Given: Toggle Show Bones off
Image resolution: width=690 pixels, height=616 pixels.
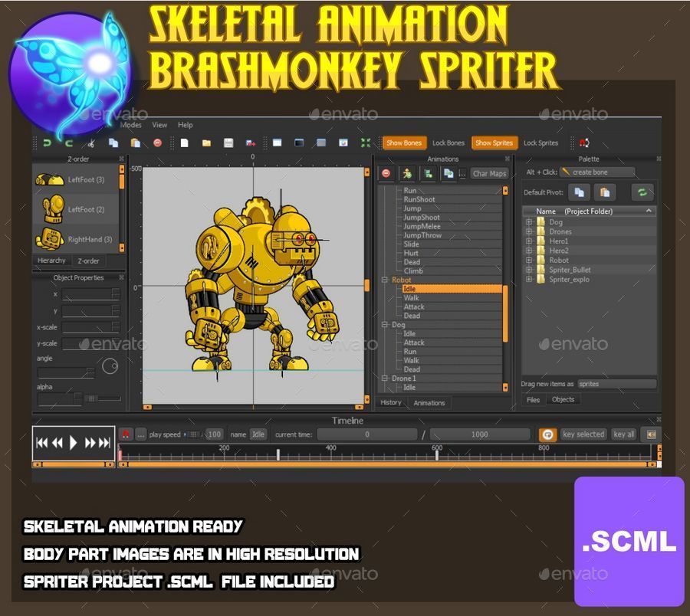Looking at the screenshot, I should 403,143.
